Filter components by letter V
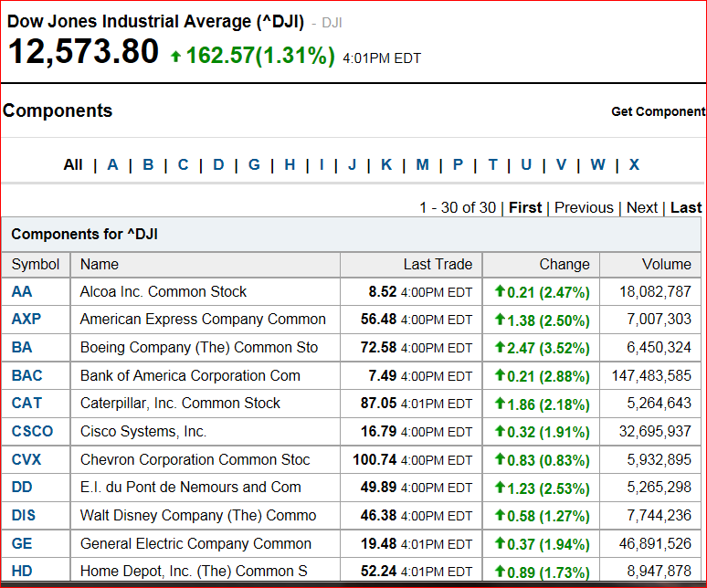Image resolution: width=707 pixels, height=588 pixels. click(x=561, y=164)
